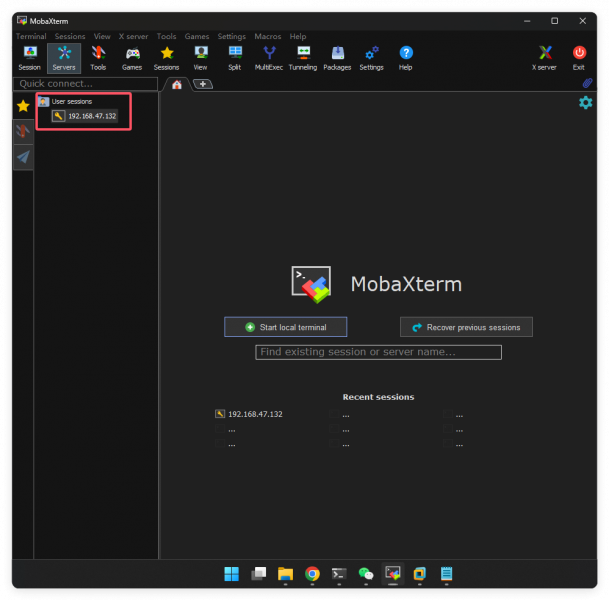Open Task View on the taskbar
609x600 pixels.
[x=259, y=574]
